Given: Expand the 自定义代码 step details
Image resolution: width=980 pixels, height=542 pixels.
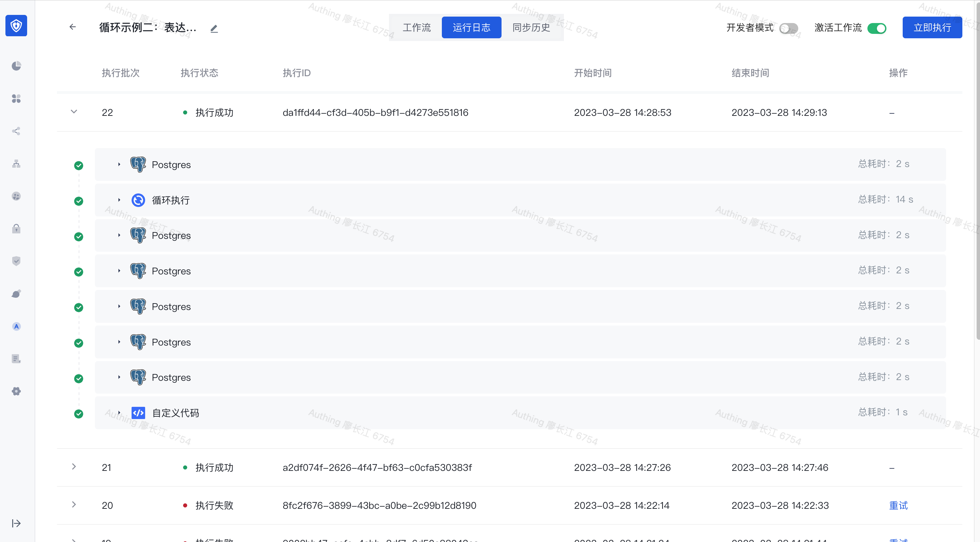Looking at the screenshot, I should point(119,412).
